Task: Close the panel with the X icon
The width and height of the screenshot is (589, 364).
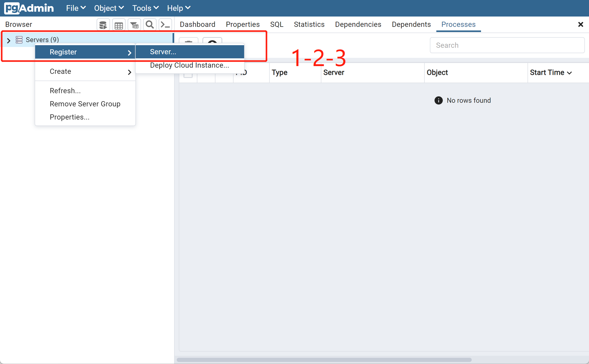Action: tap(580, 25)
